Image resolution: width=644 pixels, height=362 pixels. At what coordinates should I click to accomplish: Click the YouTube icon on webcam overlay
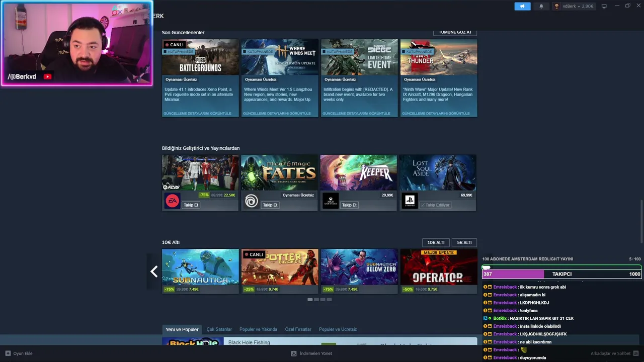point(47,77)
